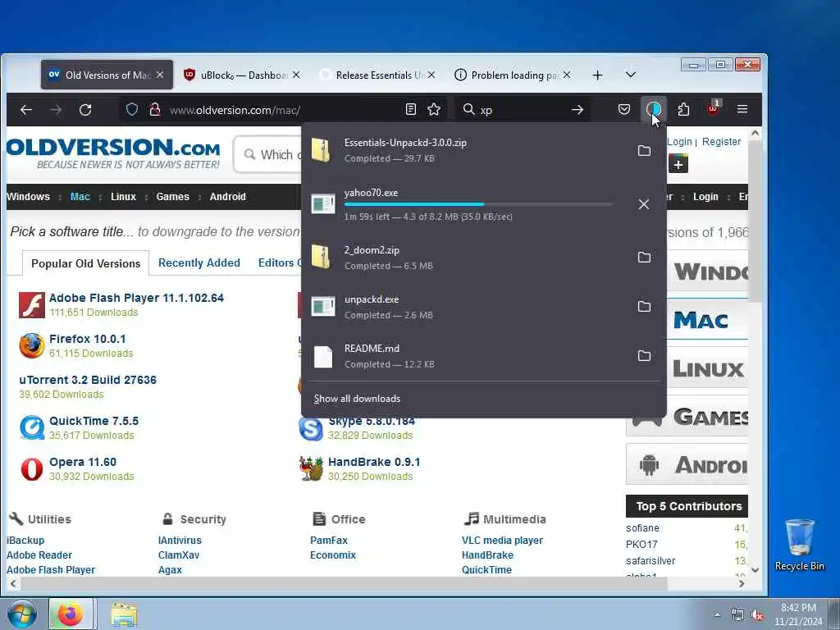Open VLC media player link

pyautogui.click(x=503, y=541)
